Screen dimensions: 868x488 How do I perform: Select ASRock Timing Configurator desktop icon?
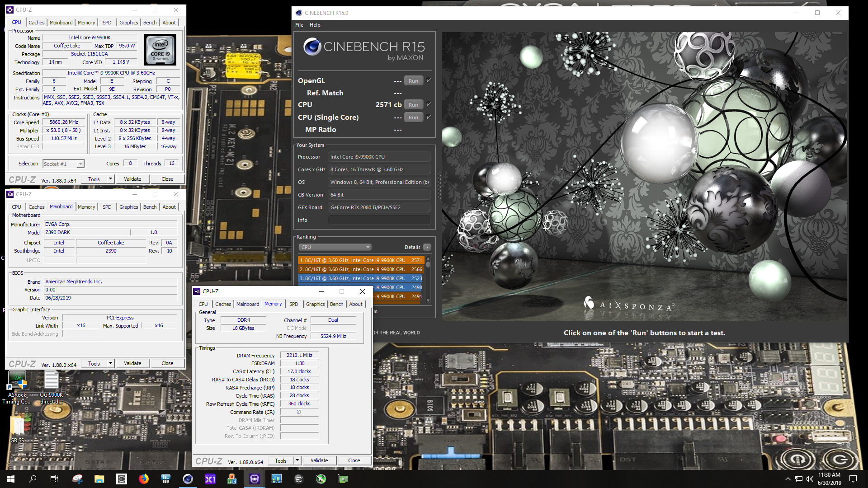[x=17, y=388]
